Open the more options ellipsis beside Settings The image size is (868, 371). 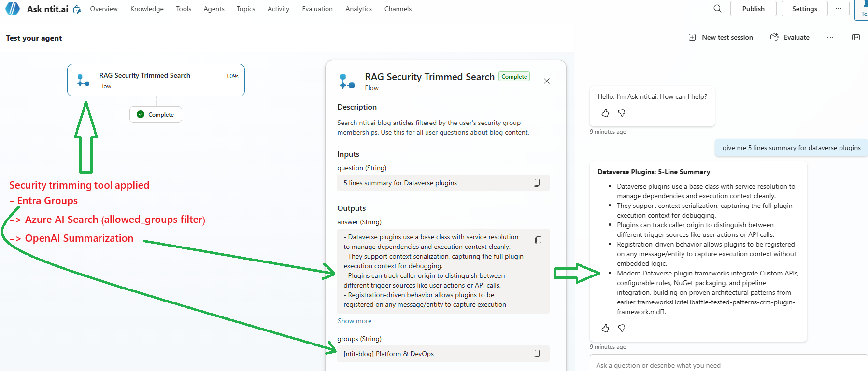click(x=839, y=9)
